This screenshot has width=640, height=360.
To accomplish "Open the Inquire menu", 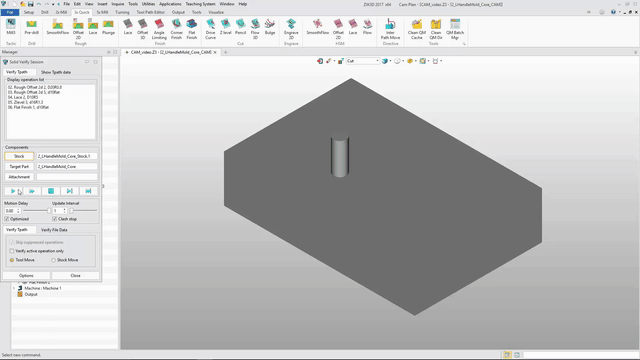I will (118, 4).
